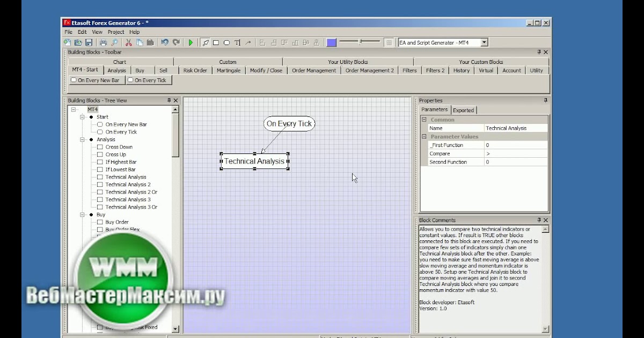
Task: Switch to the Analysis blocks tab
Action: coord(116,70)
